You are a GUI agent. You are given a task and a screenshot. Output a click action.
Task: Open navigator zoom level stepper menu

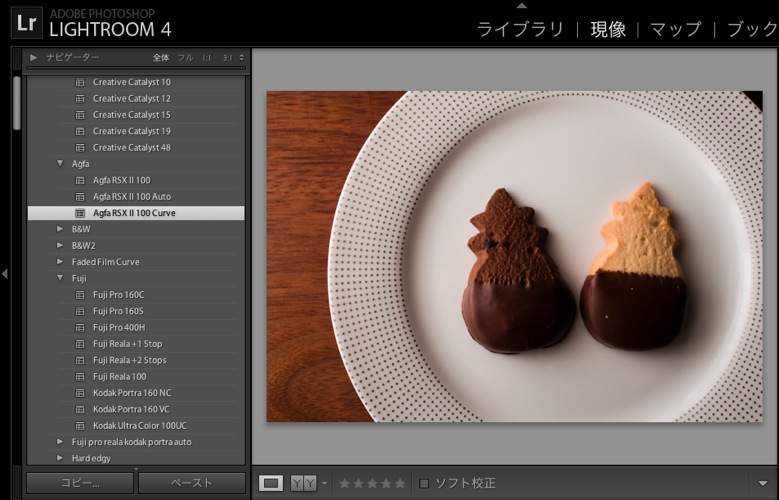click(241, 58)
